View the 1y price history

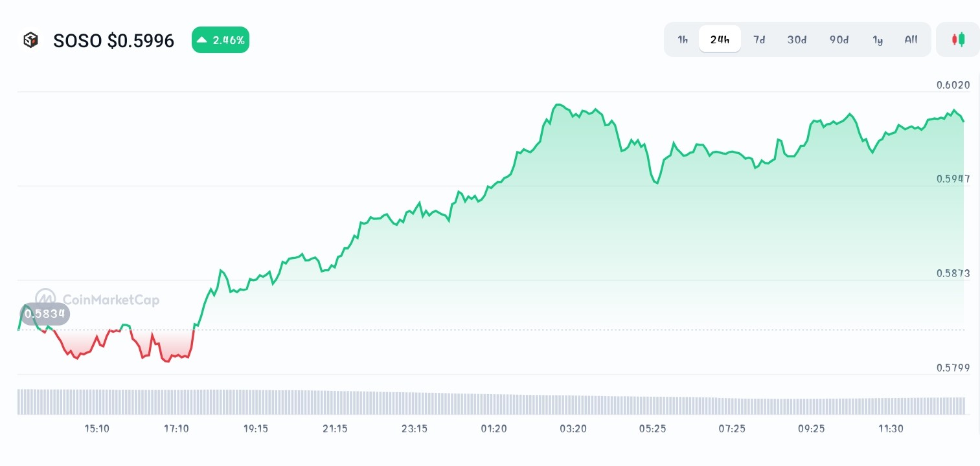(x=878, y=39)
